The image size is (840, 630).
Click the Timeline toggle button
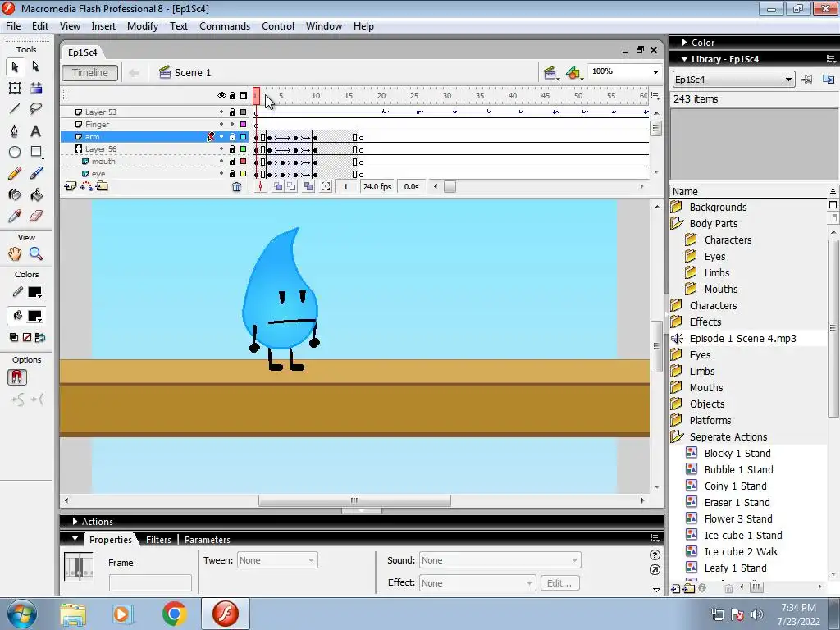pyautogui.click(x=90, y=73)
